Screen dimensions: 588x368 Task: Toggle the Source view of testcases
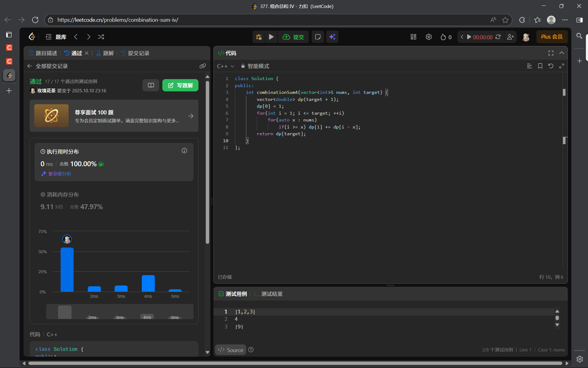pos(231,350)
